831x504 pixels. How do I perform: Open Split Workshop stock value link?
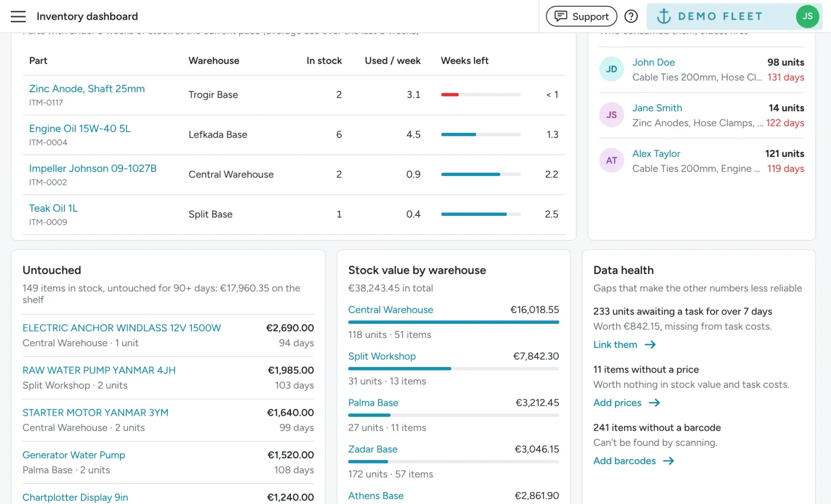point(382,357)
